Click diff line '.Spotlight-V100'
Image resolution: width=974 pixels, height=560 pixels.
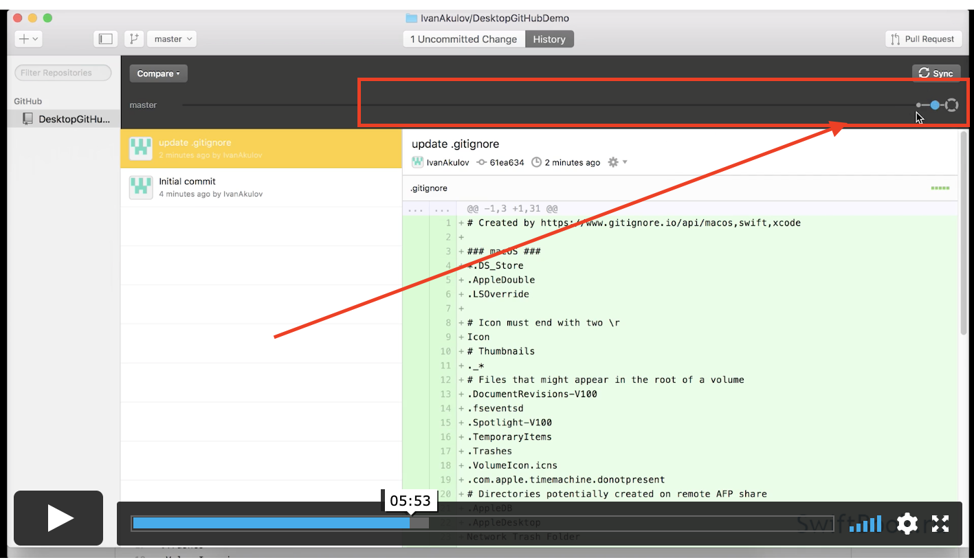coord(509,423)
